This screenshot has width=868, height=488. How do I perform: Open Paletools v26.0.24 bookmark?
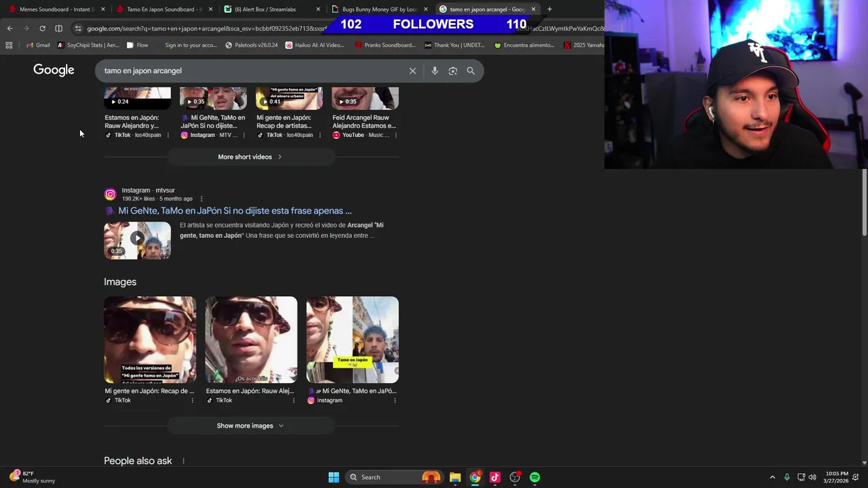pos(252,45)
